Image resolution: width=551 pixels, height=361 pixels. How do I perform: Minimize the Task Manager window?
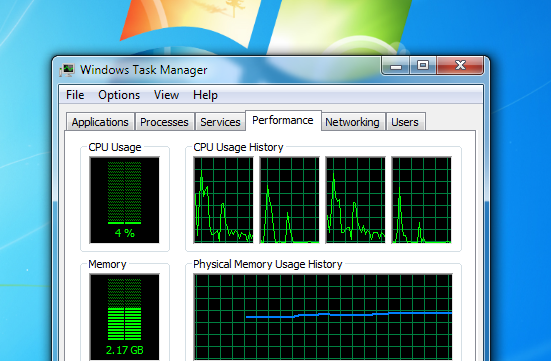pos(396,66)
